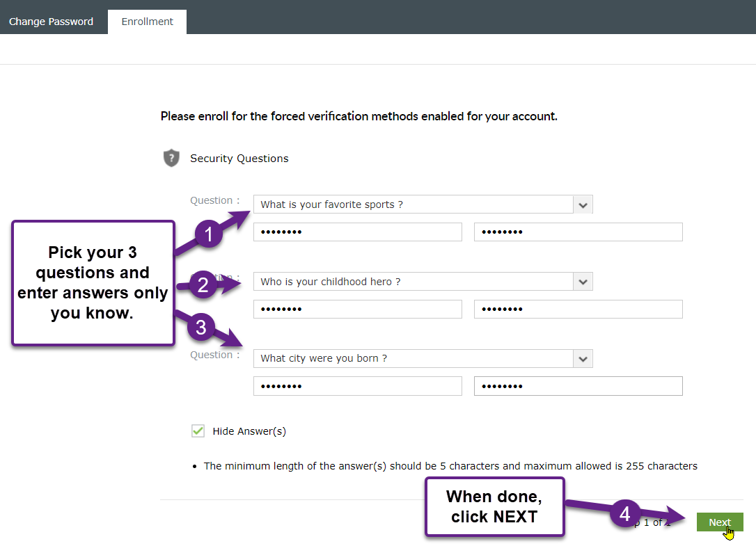The image size is (756, 546).
Task: Switch to the Change Password tab
Action: [51, 22]
